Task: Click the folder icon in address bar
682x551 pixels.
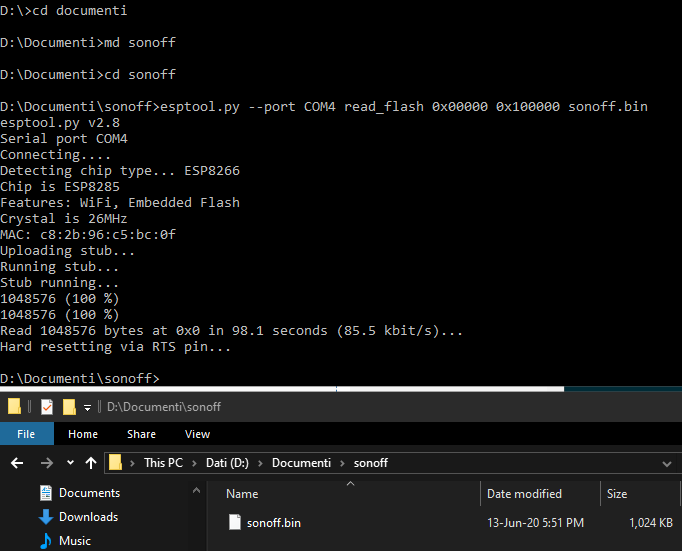Action: tap(115, 462)
